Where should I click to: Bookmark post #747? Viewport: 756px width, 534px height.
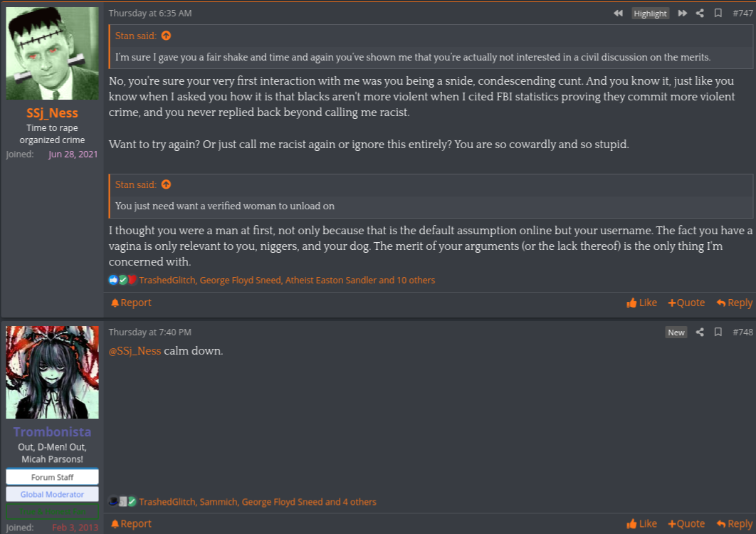(x=718, y=14)
